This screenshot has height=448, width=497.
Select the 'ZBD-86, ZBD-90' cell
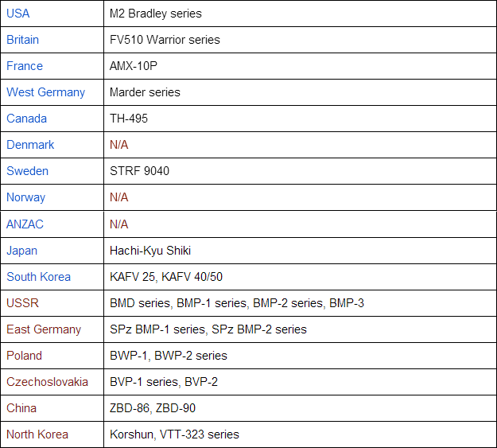[x=300, y=408]
